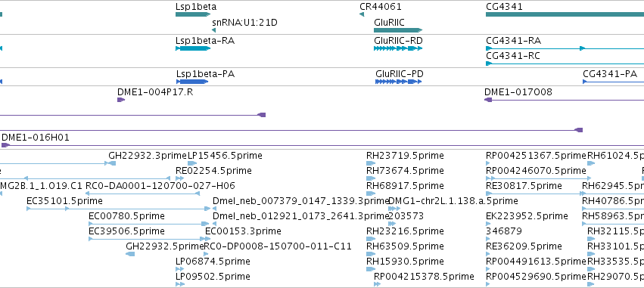644x288 pixels.
Task: Select the RH23719.5prime EST glyph
Action: pos(371,163)
